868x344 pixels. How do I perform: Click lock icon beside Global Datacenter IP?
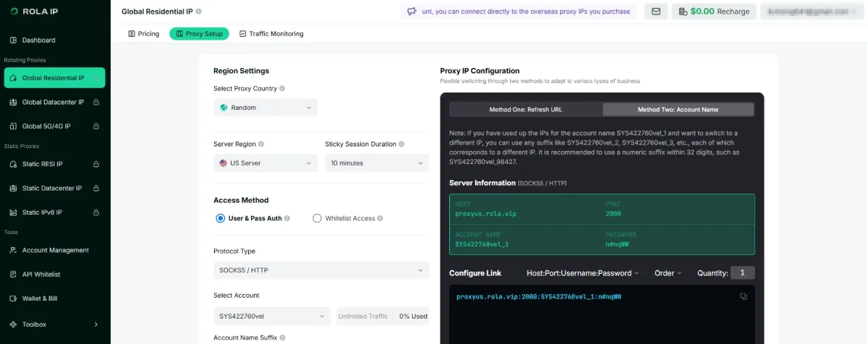tap(96, 103)
